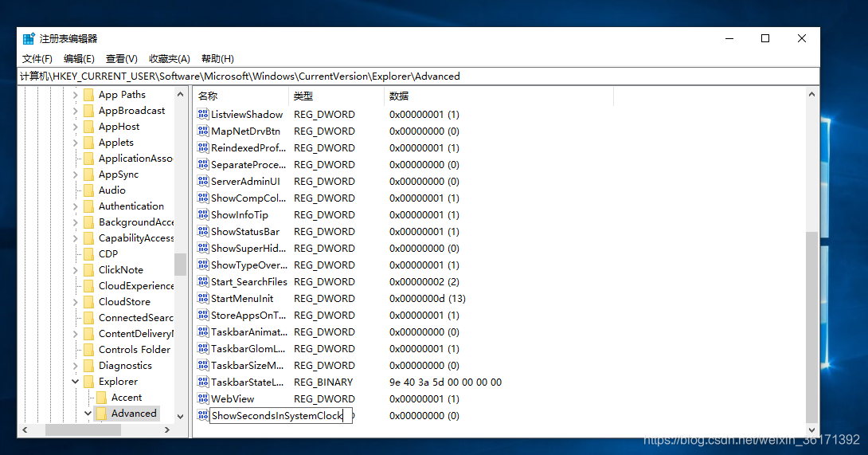Expand the AppSync tree node
The height and width of the screenshot is (455, 868).
pyautogui.click(x=76, y=175)
